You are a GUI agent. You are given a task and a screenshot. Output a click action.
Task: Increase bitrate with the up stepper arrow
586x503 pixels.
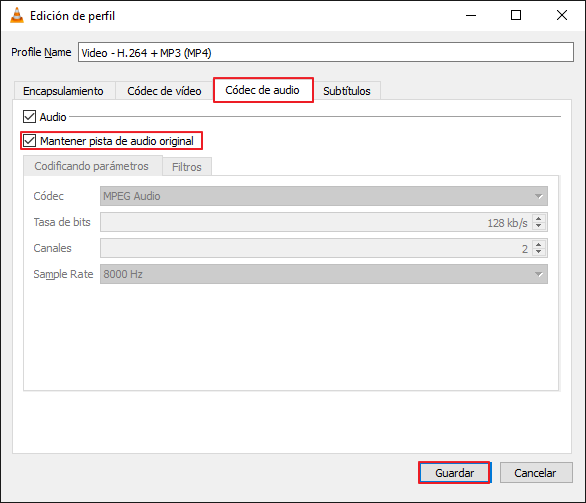[x=539, y=219]
